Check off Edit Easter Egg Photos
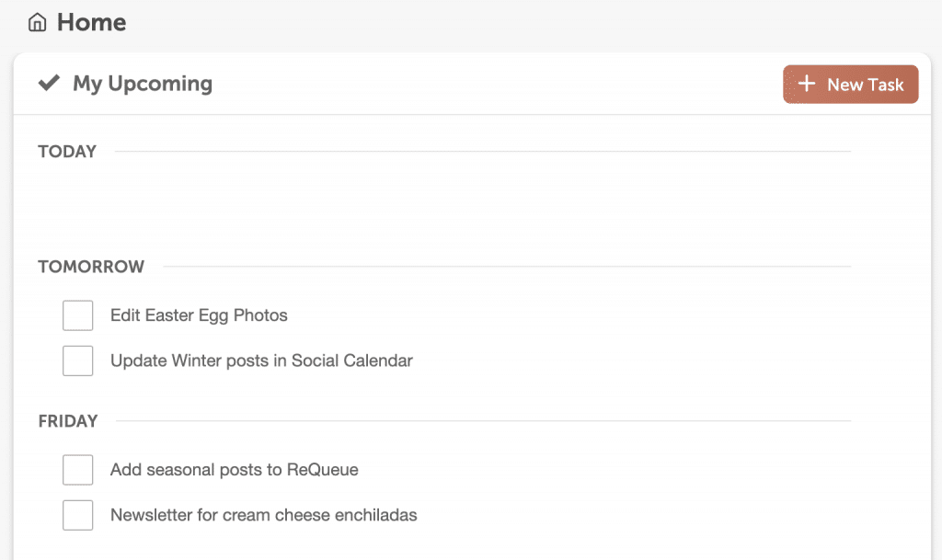This screenshot has height=560, width=942. (x=78, y=315)
